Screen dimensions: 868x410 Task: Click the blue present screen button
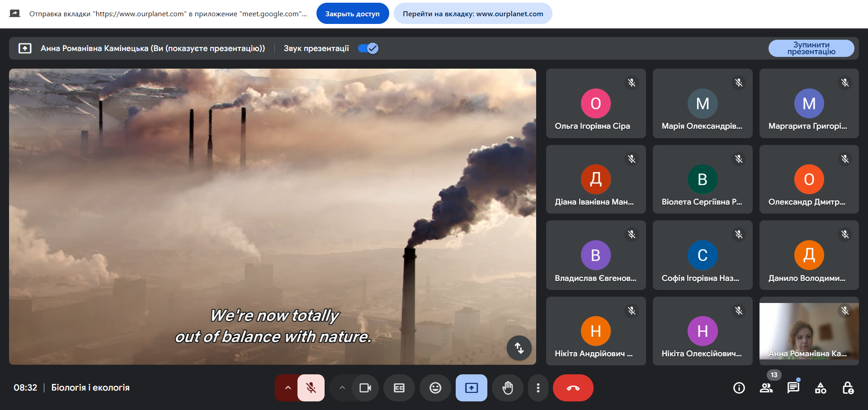click(x=471, y=388)
